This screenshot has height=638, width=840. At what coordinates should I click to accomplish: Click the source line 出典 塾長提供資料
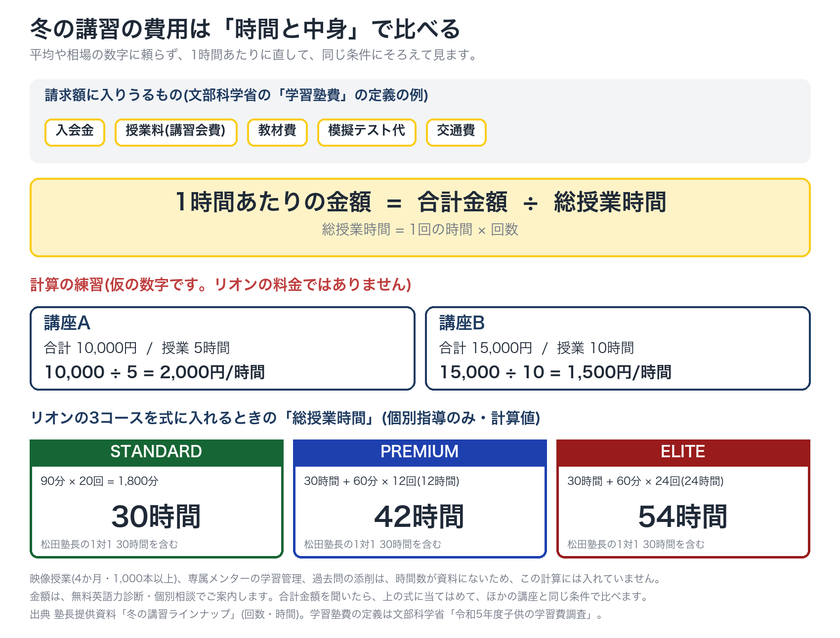coord(317,614)
